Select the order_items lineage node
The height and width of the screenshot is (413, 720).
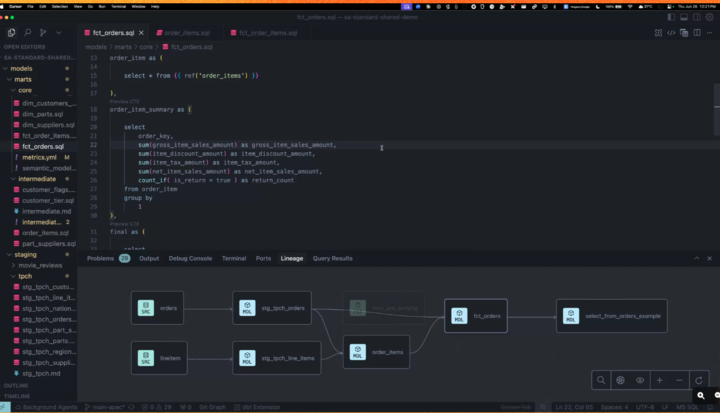376,352
